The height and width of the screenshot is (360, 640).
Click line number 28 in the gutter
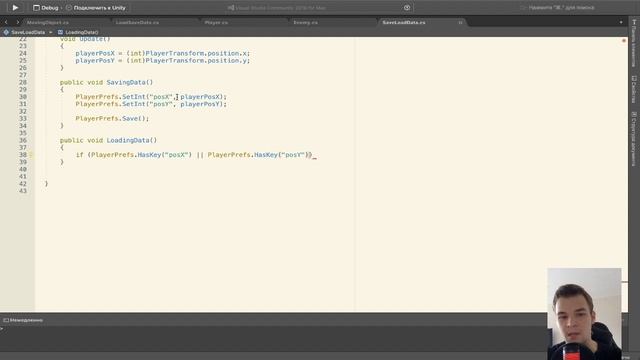tap(22, 82)
